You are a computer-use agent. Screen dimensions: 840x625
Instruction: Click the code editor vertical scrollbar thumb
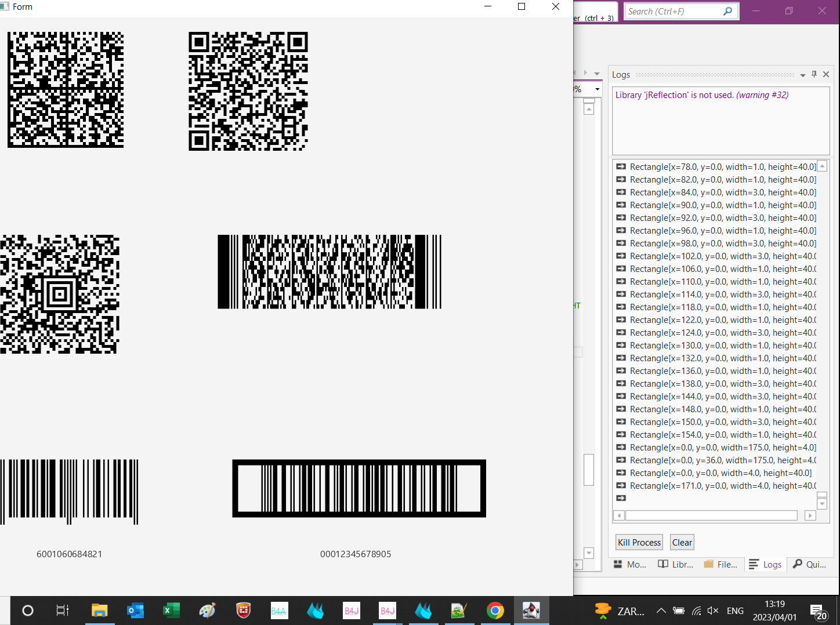[x=589, y=470]
